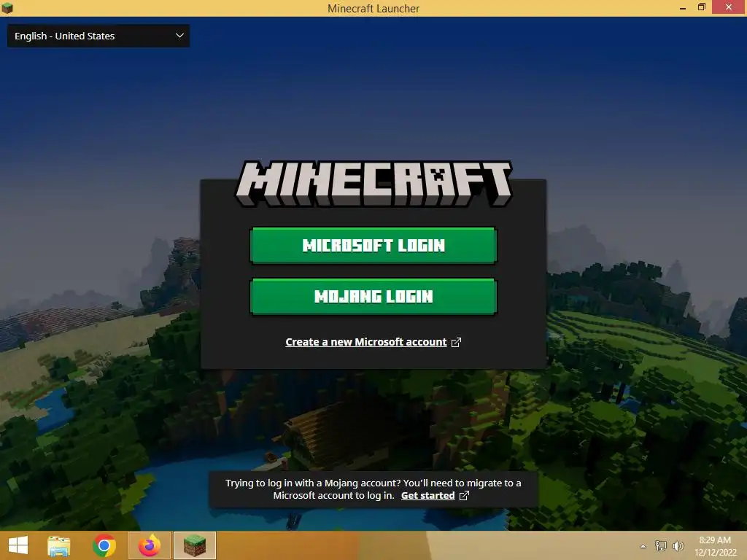The image size is (747, 560).
Task: Click external link icon beside Create account
Action: coord(456,343)
